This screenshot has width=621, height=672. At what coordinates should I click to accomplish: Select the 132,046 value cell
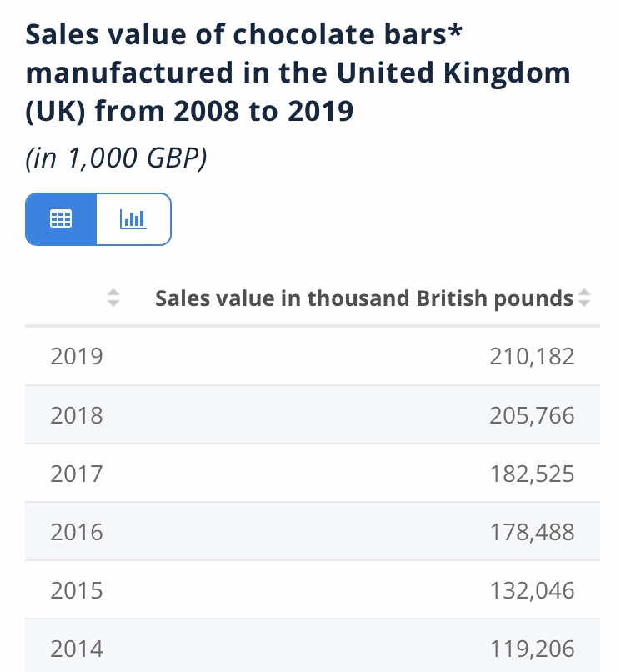click(x=532, y=590)
